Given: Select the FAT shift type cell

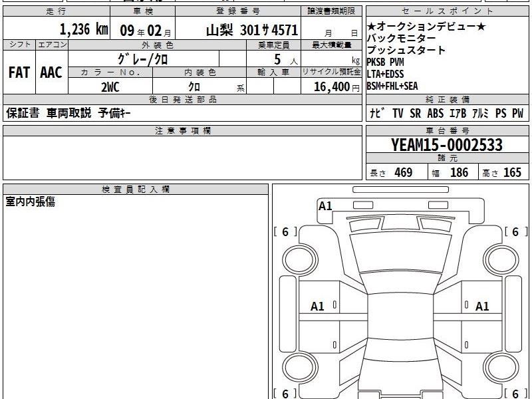Looking at the screenshot, I should (19, 72).
